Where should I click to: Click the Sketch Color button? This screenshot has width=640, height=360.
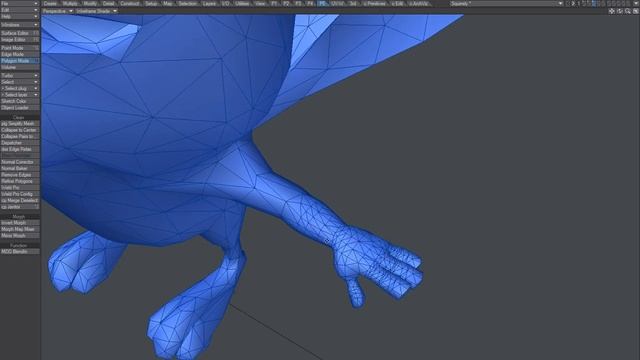click(x=20, y=101)
